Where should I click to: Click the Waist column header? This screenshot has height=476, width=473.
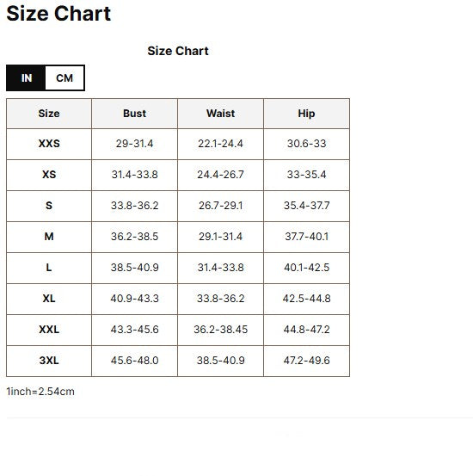220,114
